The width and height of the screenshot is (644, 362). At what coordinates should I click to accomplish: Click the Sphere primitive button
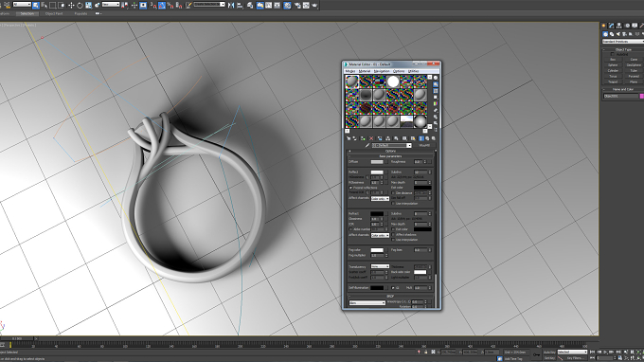(x=613, y=65)
